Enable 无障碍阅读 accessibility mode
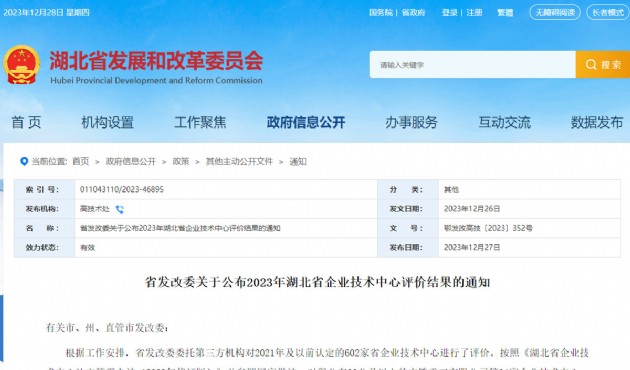The image size is (630, 370). pyautogui.click(x=555, y=12)
